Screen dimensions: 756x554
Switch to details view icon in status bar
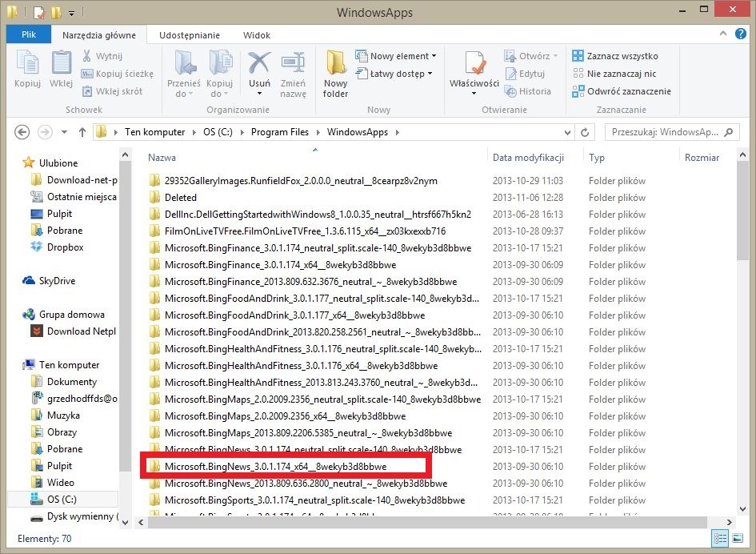pyautogui.click(x=720, y=538)
